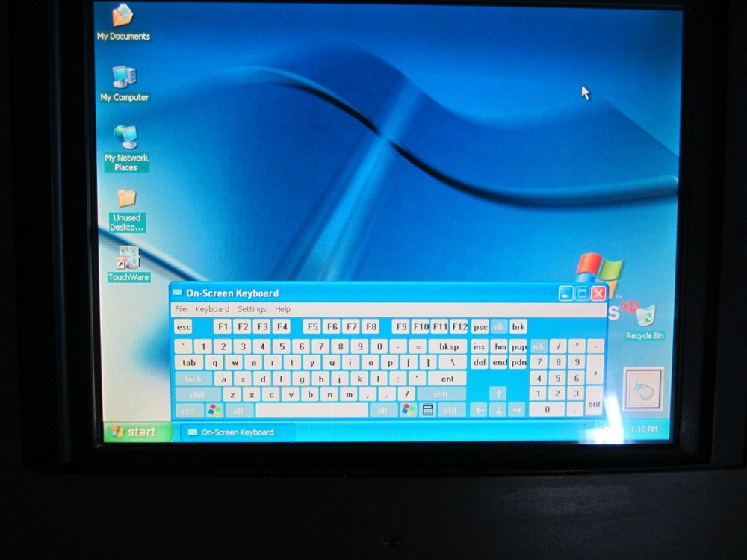Click the pup page up key

click(x=518, y=346)
